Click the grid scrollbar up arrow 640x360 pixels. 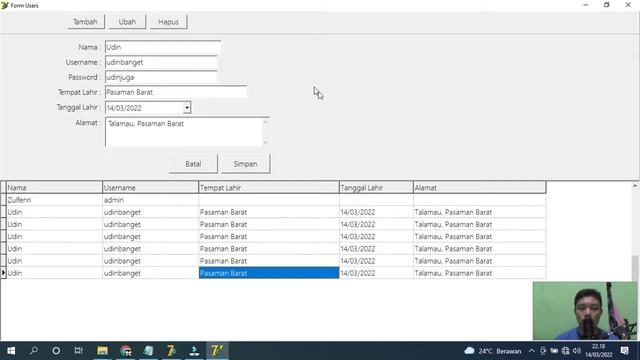(635, 186)
